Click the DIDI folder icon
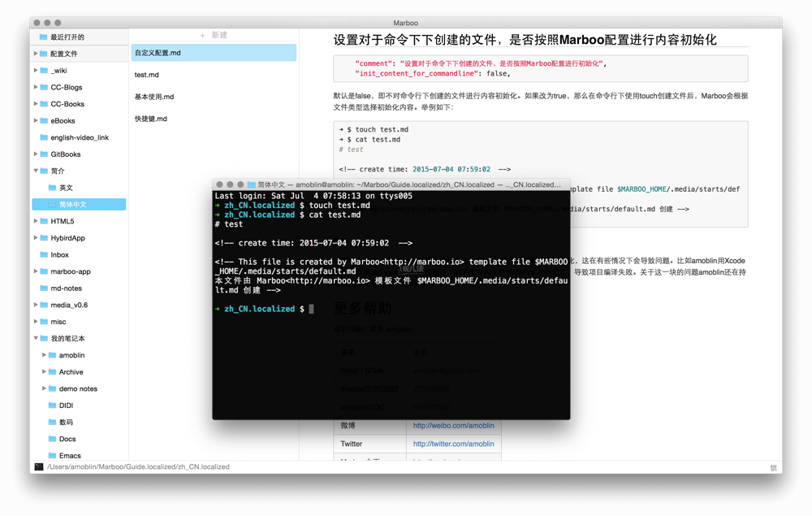 coord(52,405)
